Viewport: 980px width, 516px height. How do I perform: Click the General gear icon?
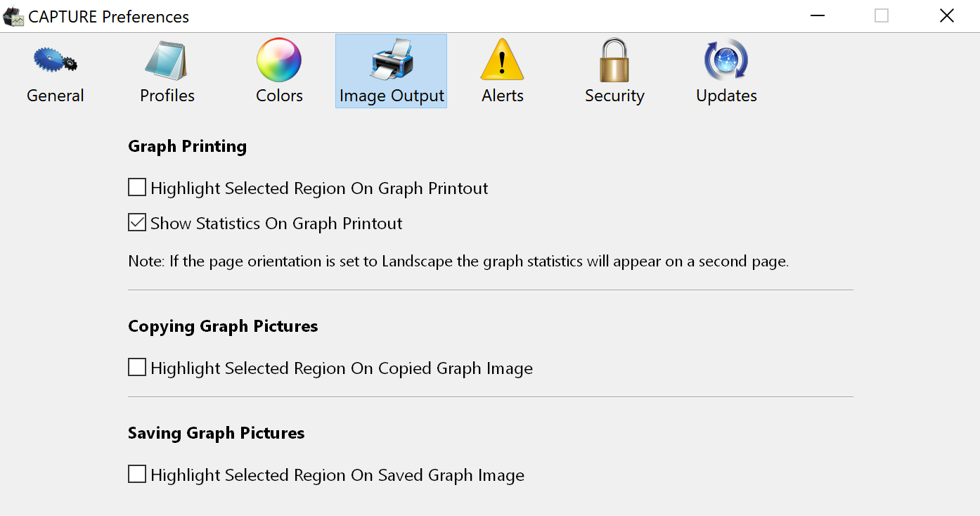click(x=55, y=60)
